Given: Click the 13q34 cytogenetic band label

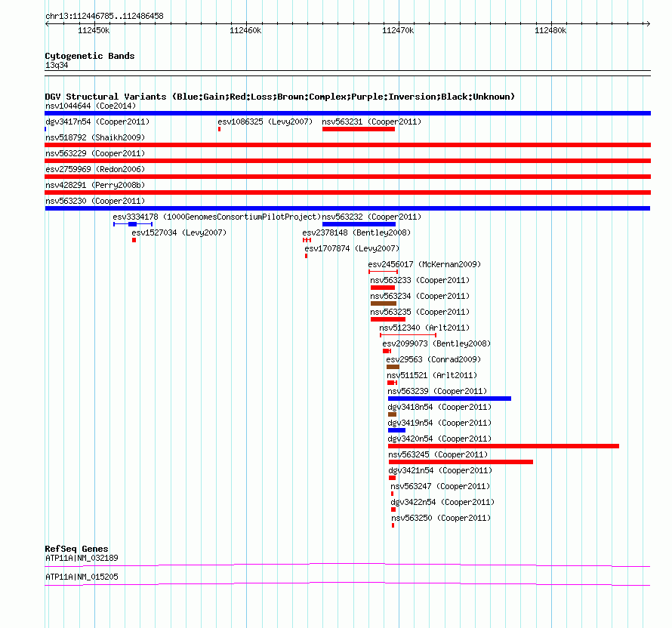Looking at the screenshot, I should tap(57, 65).
